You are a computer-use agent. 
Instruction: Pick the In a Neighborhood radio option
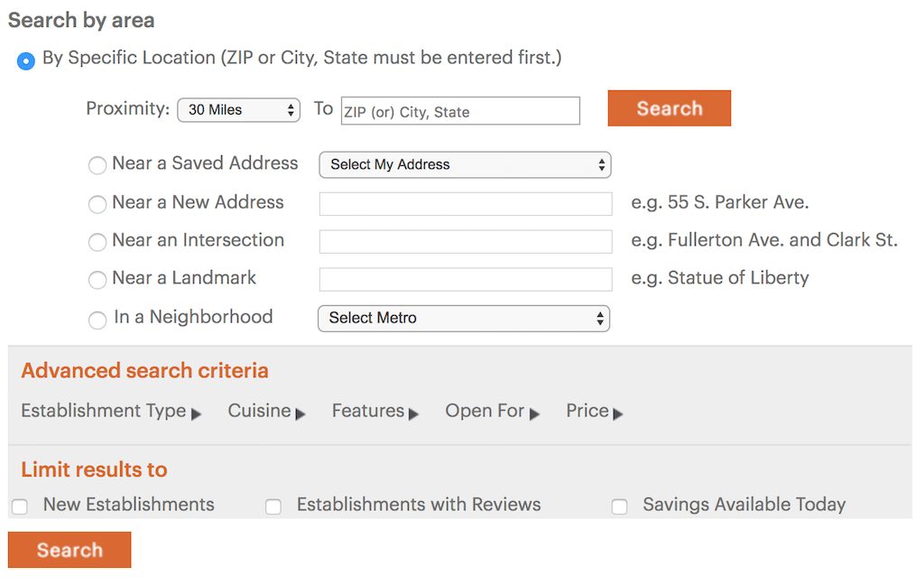point(97,320)
